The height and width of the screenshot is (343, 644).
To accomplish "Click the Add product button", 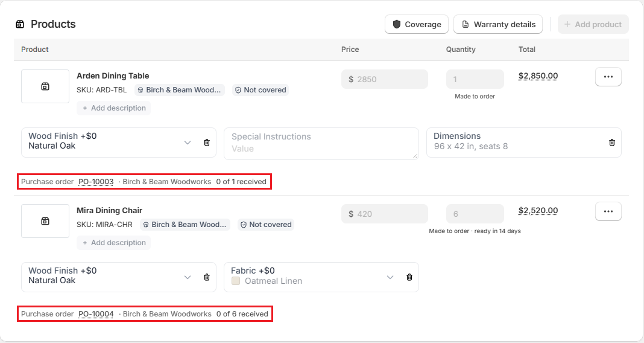I will point(593,24).
